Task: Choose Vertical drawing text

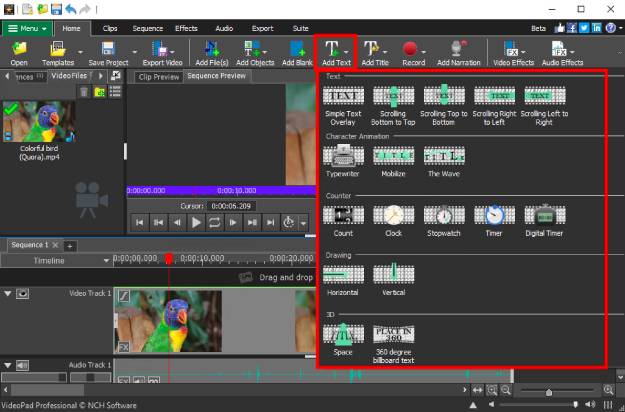Action: pos(393,281)
